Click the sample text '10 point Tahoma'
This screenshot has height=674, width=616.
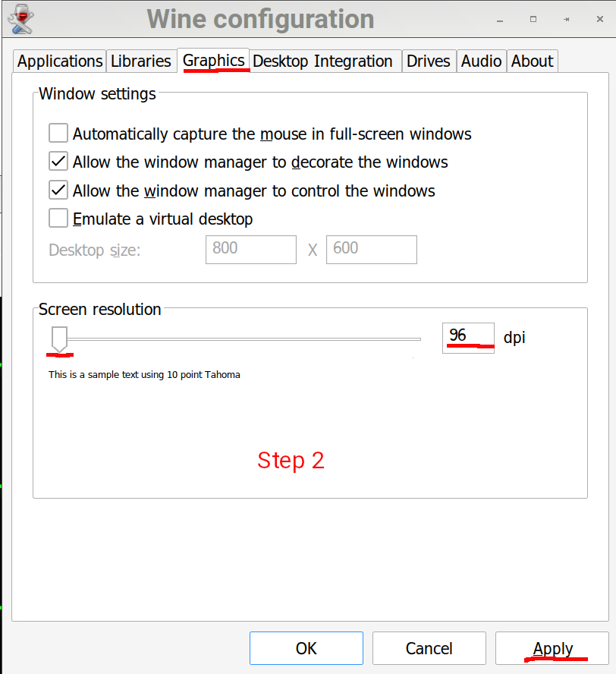(x=203, y=375)
